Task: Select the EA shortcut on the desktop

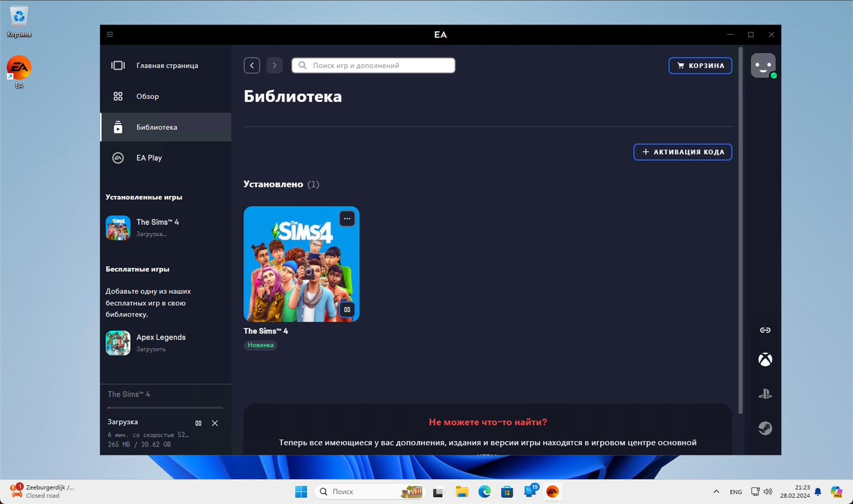Action: pyautogui.click(x=19, y=72)
